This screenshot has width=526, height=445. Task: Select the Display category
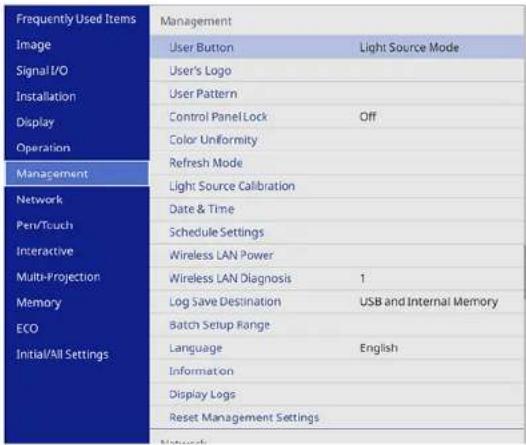point(35,122)
